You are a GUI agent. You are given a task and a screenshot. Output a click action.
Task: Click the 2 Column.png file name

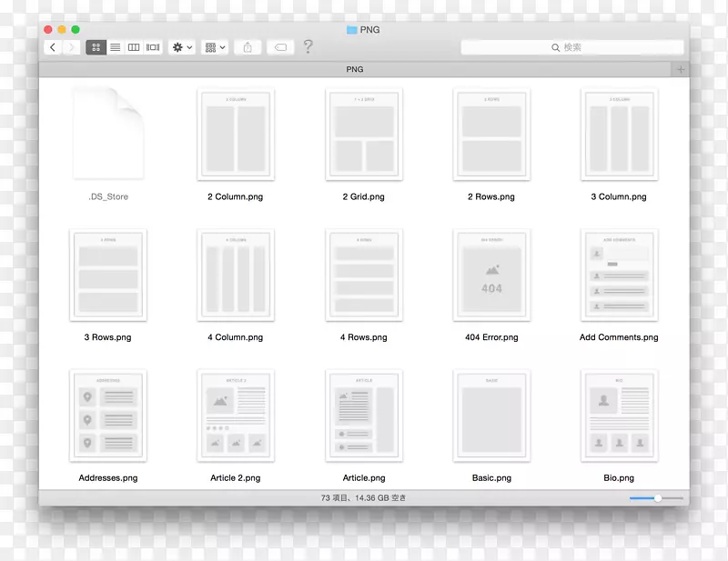pos(235,196)
